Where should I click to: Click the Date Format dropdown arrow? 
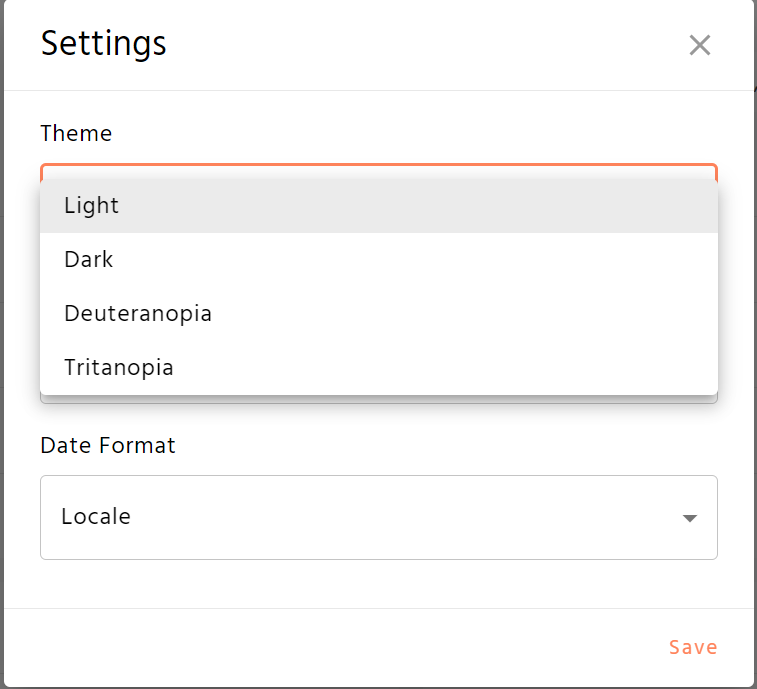point(688,518)
